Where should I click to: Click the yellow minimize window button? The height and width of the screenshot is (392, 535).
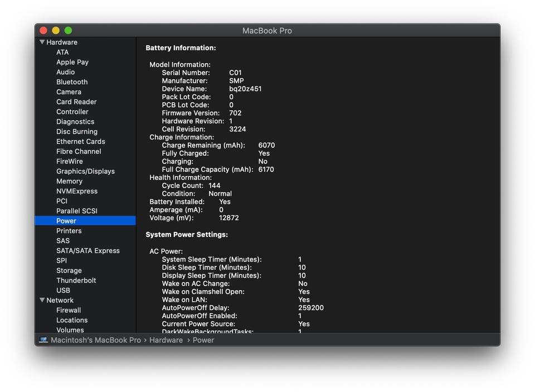pyautogui.click(x=56, y=31)
